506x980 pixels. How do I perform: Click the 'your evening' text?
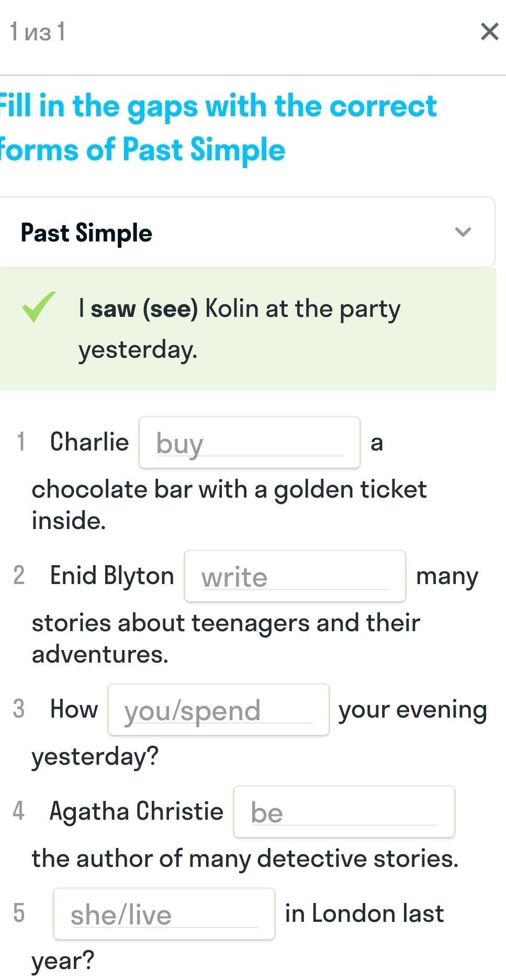(412, 710)
